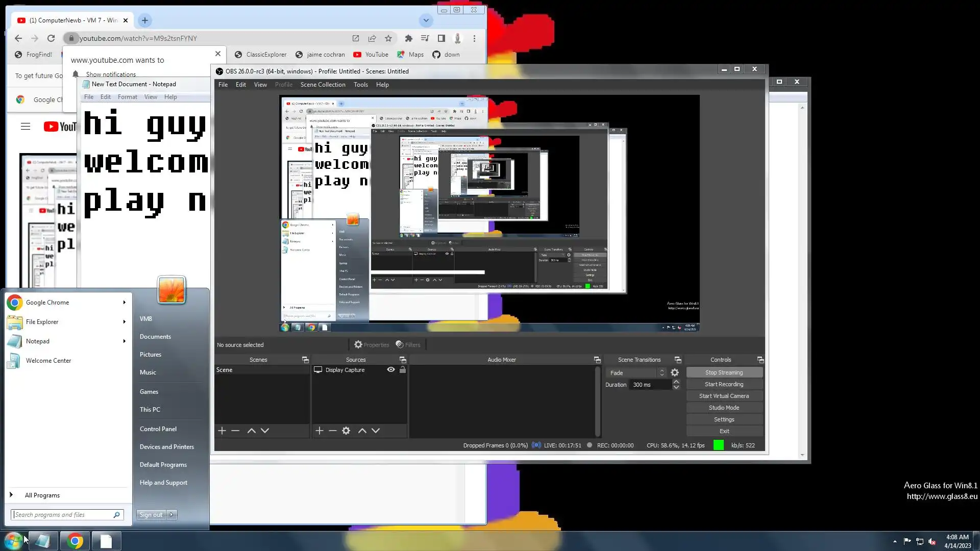The height and width of the screenshot is (551, 980).
Task: Expand All Programs in start menu
Action: tap(42, 495)
